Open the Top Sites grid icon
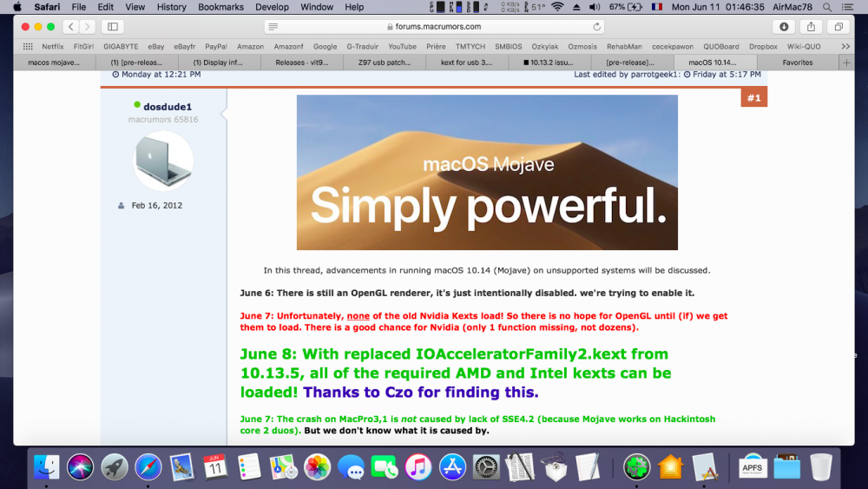868x489 pixels. 28,47
